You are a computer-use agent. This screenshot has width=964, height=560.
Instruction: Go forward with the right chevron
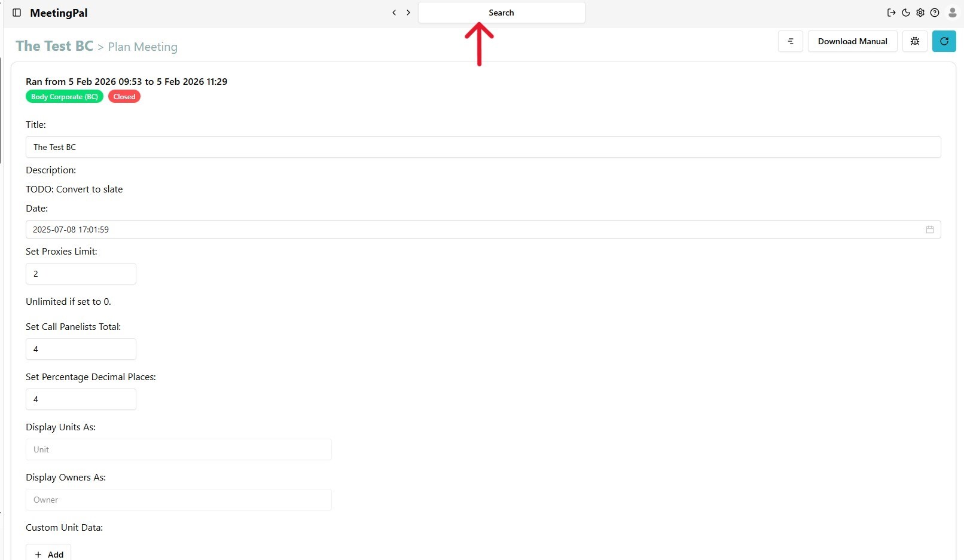pos(408,13)
